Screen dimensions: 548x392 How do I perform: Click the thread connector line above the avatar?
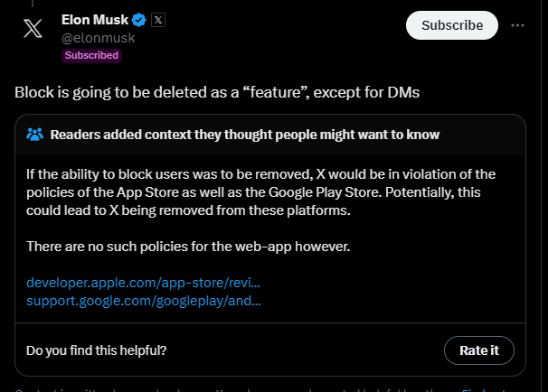tap(32, 3)
